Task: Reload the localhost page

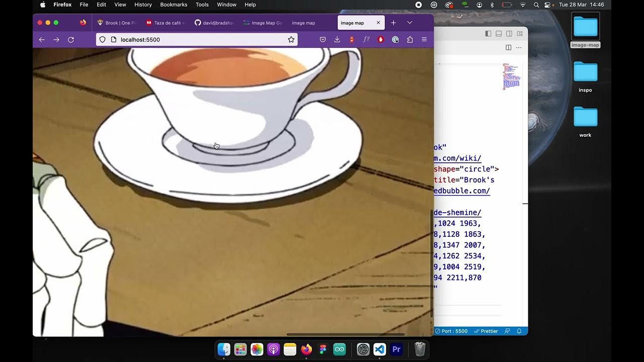Action: click(71, 40)
